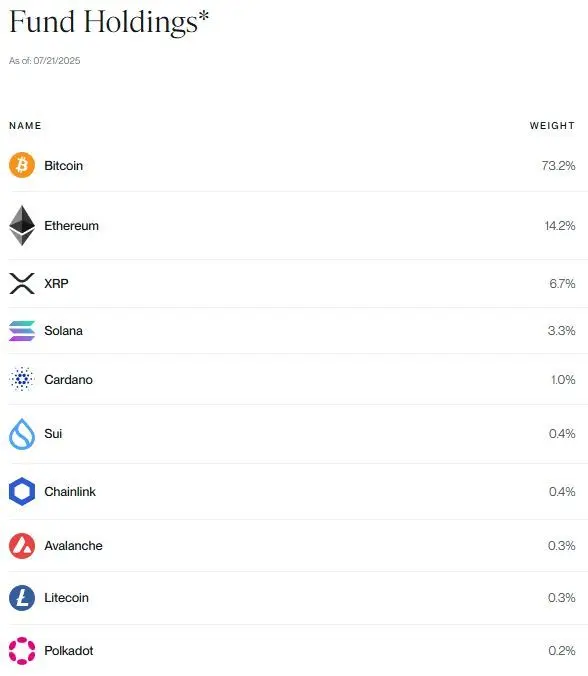588x676 pixels.
Task: Click the XRP logo icon
Action: tap(22, 283)
